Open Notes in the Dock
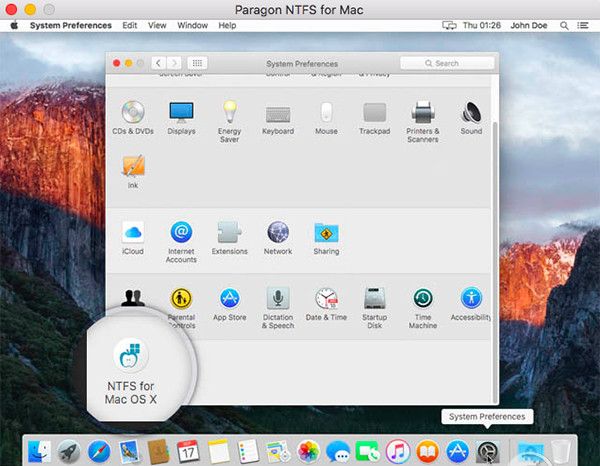The width and height of the screenshot is (600, 466). pos(218,451)
